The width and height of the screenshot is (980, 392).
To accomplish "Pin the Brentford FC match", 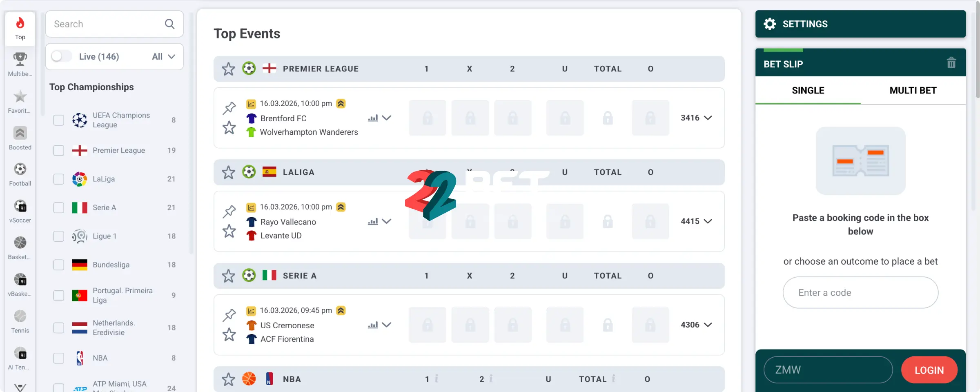I will click(229, 108).
